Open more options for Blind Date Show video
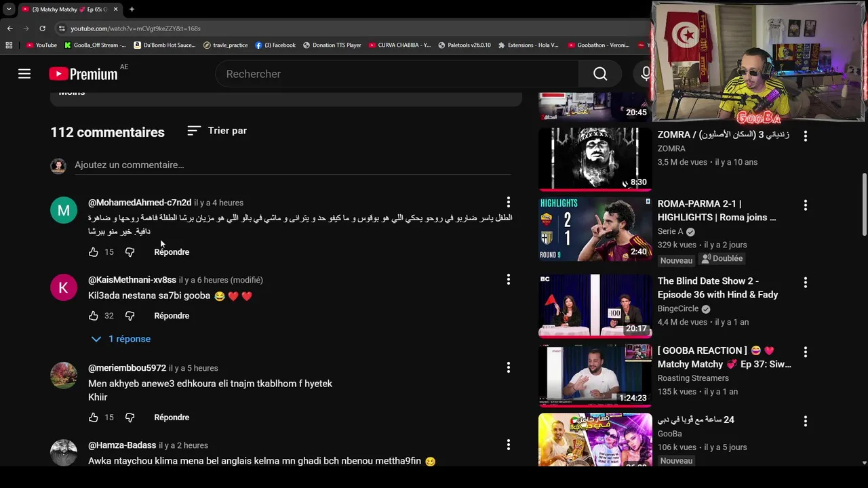 [805, 282]
